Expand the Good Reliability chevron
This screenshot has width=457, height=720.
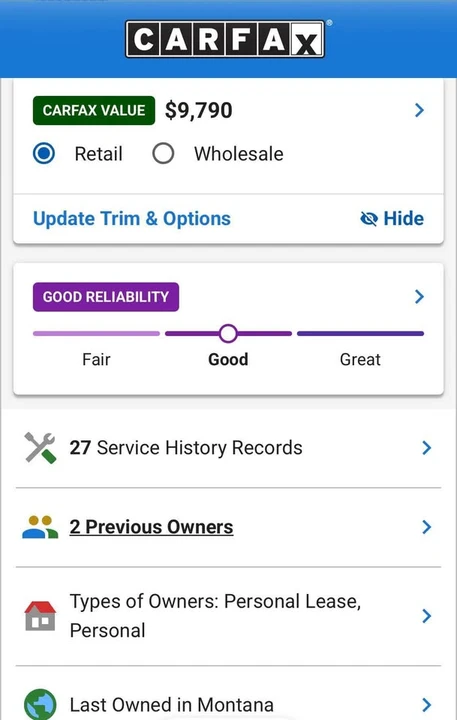tap(419, 297)
